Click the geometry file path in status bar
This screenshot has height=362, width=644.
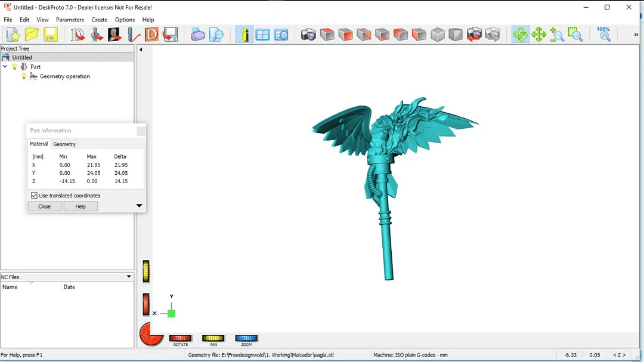(x=261, y=355)
